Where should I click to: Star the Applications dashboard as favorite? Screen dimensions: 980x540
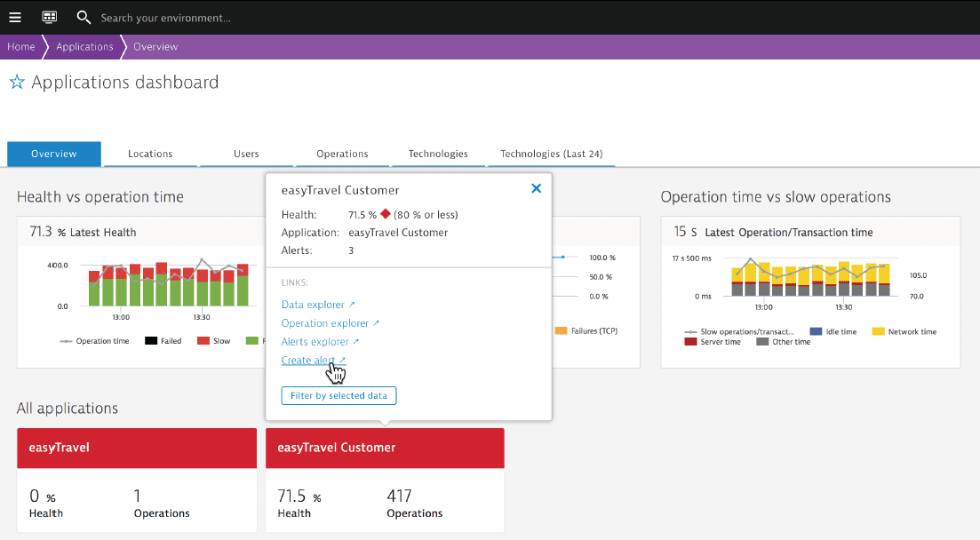[x=17, y=82]
